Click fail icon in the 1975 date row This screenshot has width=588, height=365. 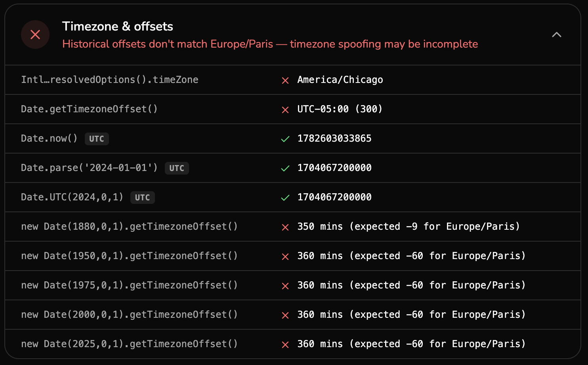pyautogui.click(x=285, y=286)
